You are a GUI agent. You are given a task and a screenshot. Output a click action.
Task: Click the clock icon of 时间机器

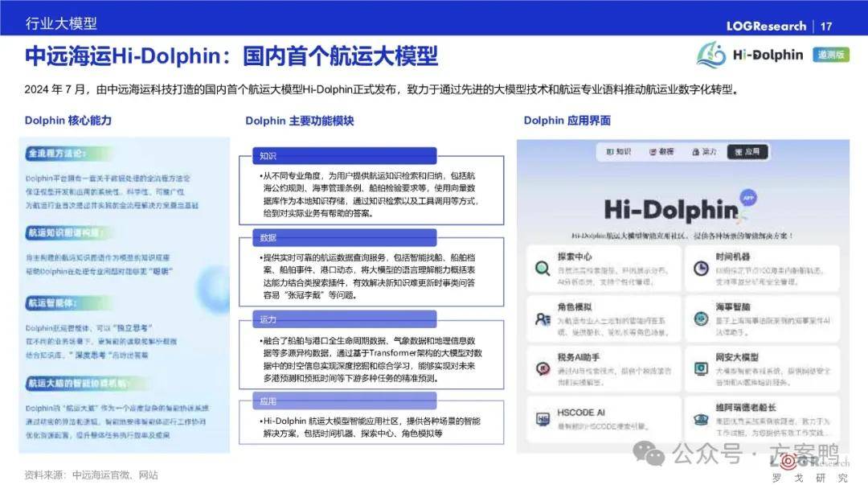702,269
